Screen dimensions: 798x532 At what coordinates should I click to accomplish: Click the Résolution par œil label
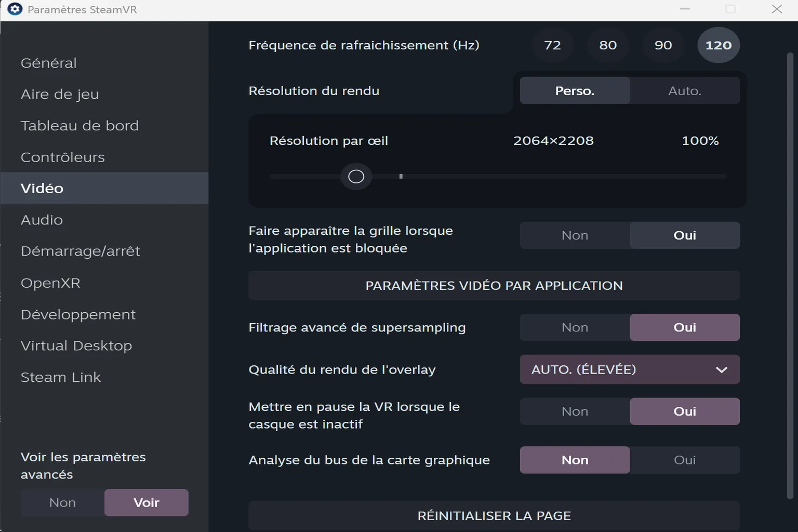click(x=329, y=141)
